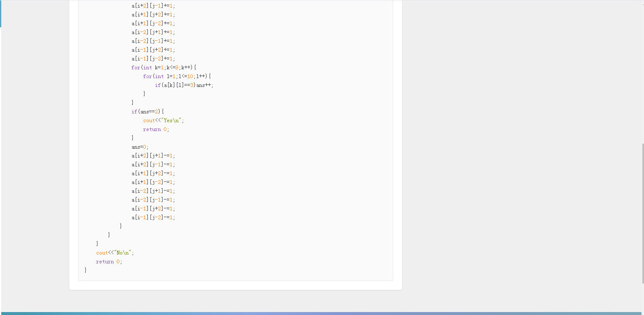Click return 0 directly below the No output
644x315 pixels.
pyautogui.click(x=109, y=262)
